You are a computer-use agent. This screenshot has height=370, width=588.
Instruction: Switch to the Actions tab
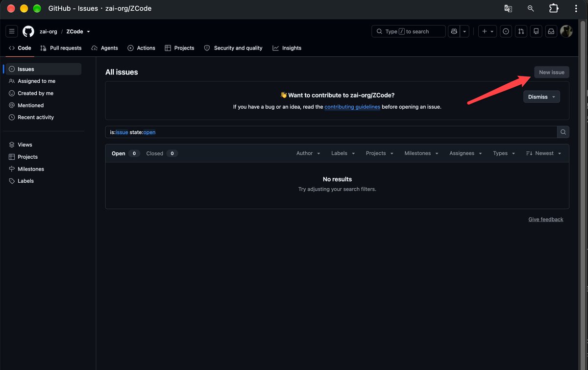coord(141,48)
